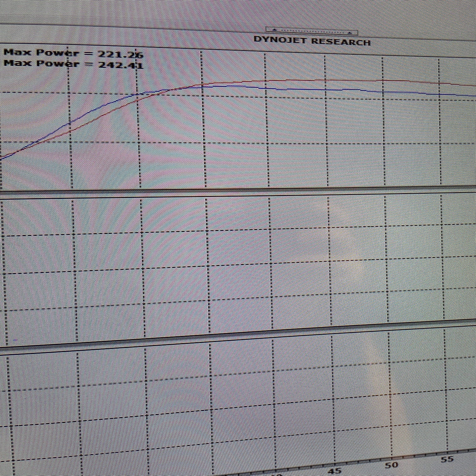Click the 45 axis label

pos(335,471)
